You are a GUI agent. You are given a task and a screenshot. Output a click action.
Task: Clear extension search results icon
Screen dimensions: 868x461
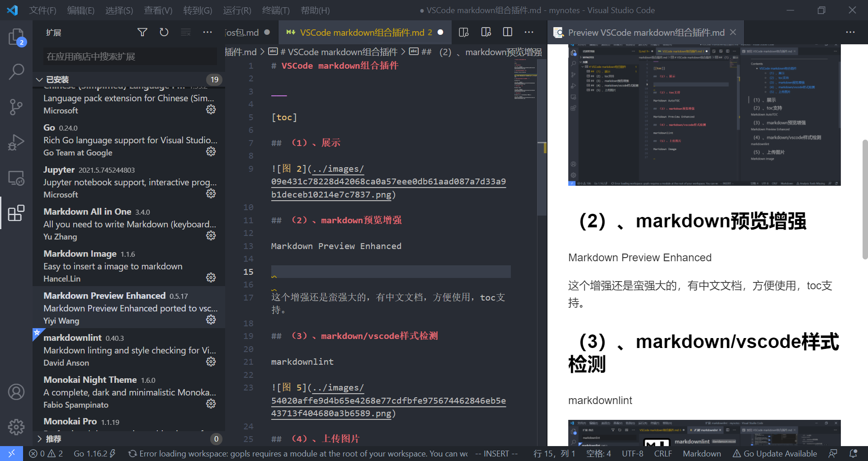tap(185, 32)
